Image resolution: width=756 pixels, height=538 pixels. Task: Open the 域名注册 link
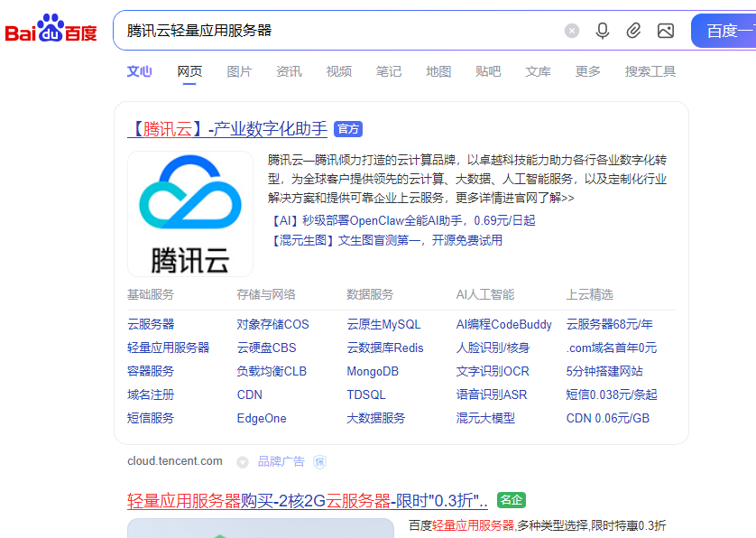click(151, 394)
